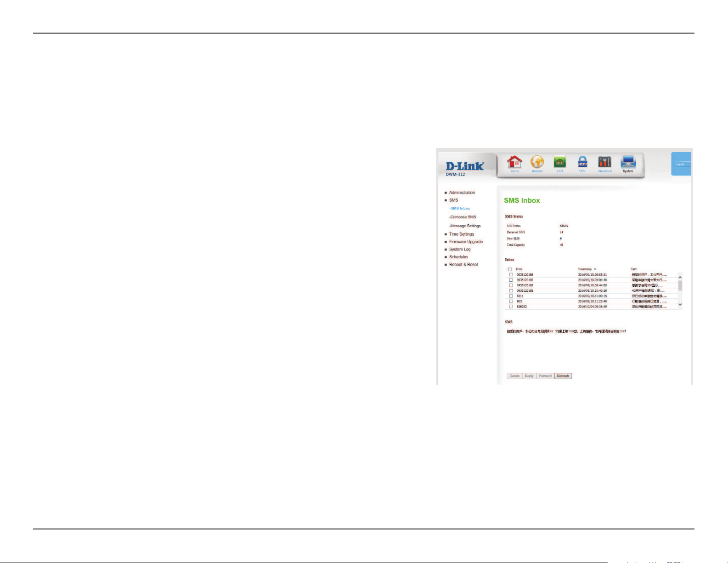Open System Log in the sidebar

coord(460,250)
